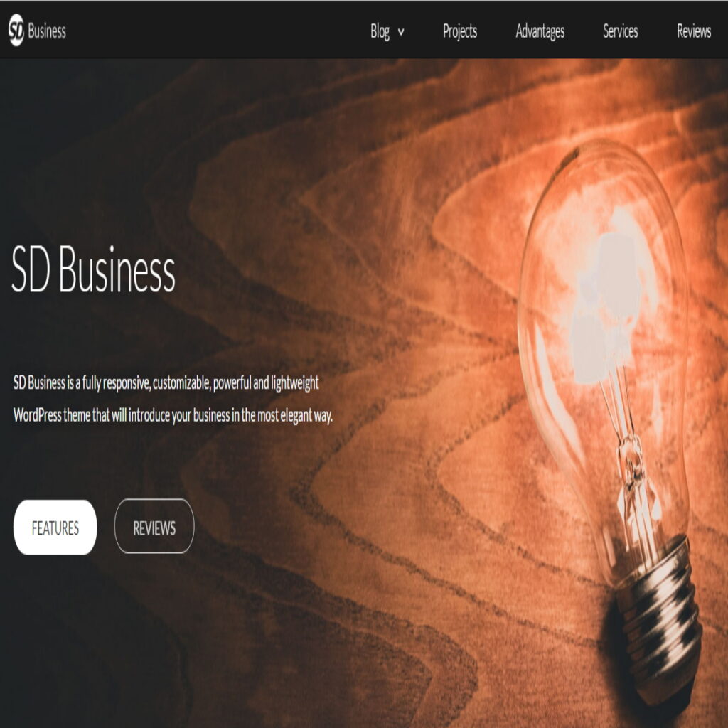This screenshot has width=728, height=728.
Task: Expand the Blog dropdown chevron
Action: [401, 32]
